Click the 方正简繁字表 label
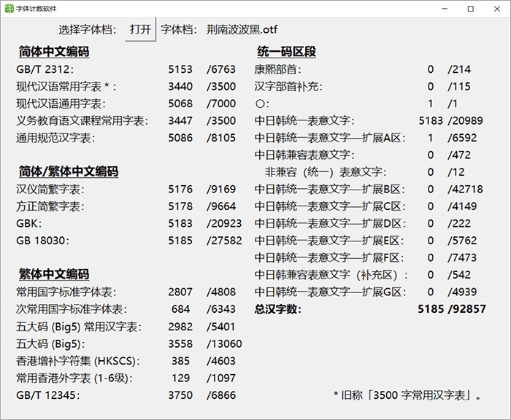This screenshot has width=511, height=420. [x=50, y=206]
